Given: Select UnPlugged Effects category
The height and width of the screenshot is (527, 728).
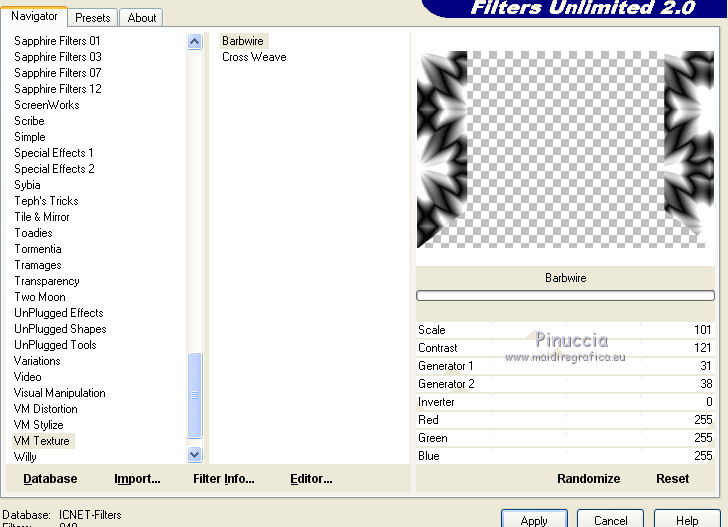Looking at the screenshot, I should [58, 313].
